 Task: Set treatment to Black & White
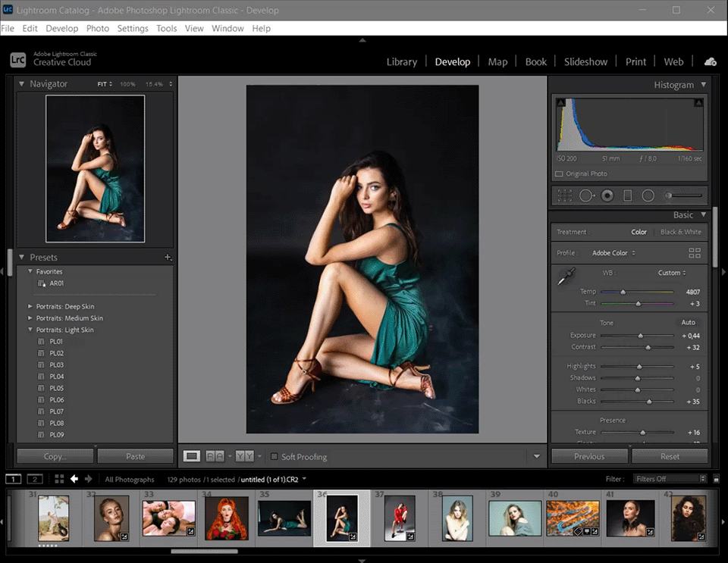point(681,232)
